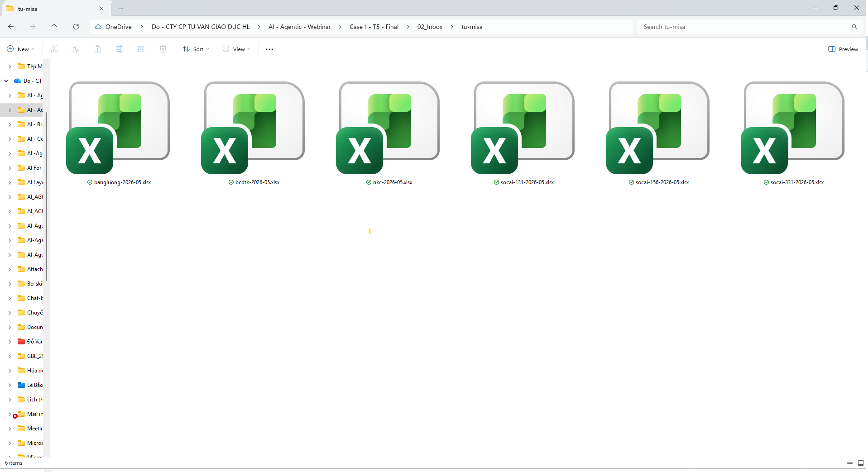This screenshot has width=868, height=472.
Task: Expand the Bo-ski folder node
Action: tap(10, 284)
